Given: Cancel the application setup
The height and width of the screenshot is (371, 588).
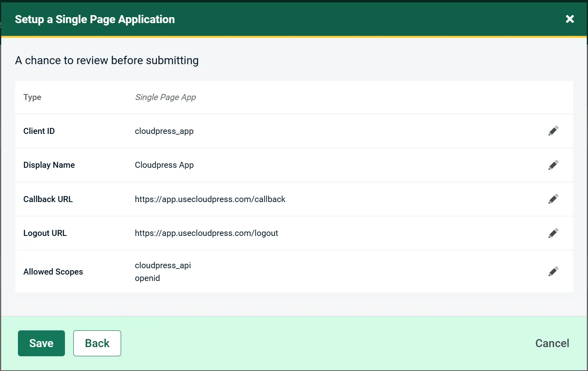Looking at the screenshot, I should (552, 343).
